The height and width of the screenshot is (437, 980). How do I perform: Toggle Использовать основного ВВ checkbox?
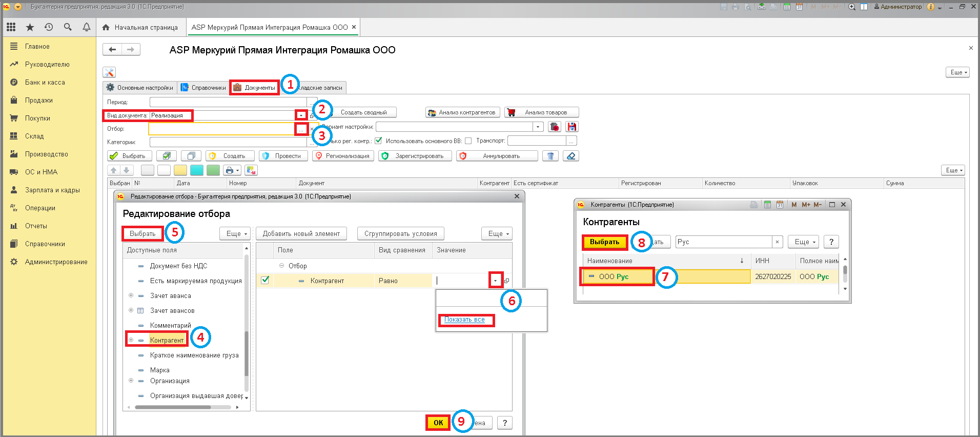point(468,141)
